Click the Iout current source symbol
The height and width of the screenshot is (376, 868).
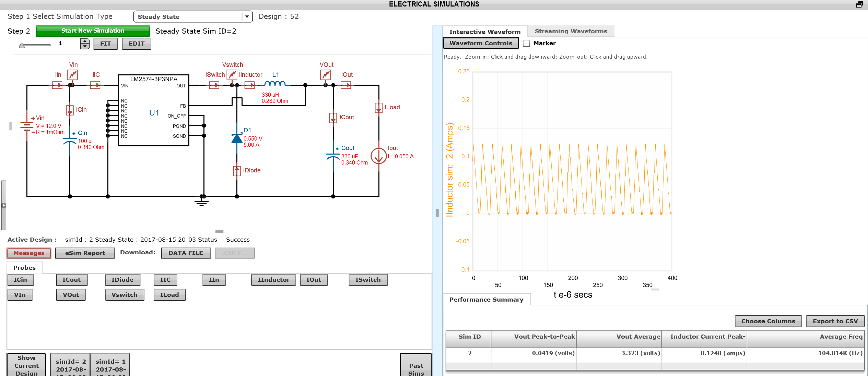click(x=379, y=156)
